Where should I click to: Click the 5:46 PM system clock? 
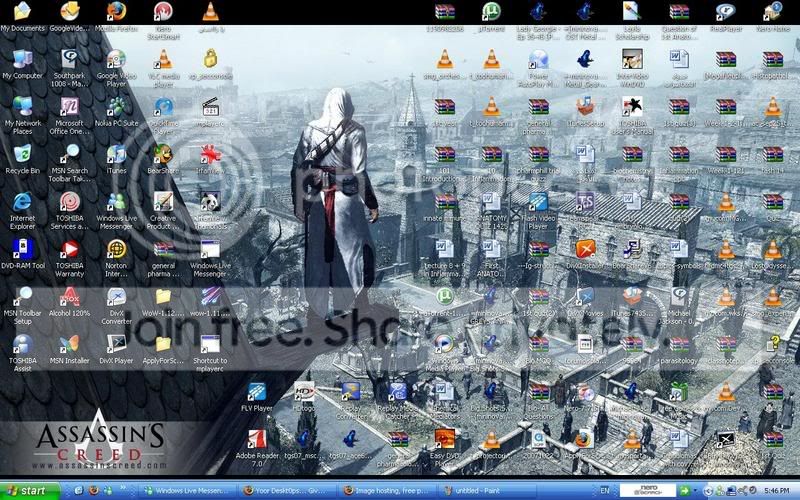[x=777, y=491]
